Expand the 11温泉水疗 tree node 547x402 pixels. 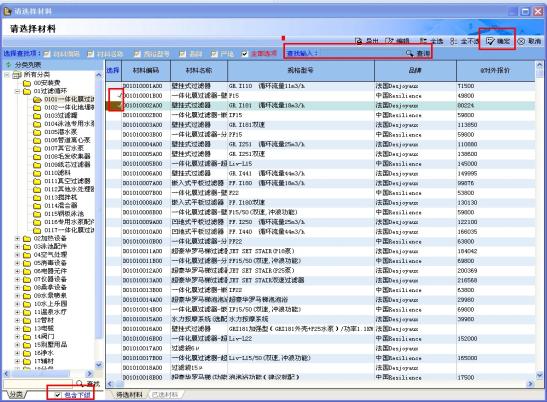pyautogui.click(x=17, y=312)
